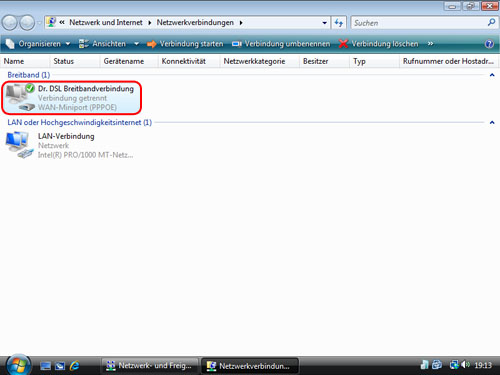Viewport: 500px width, 375px height.
Task: Switch to Netzwerkverbindungen taskbar button
Action: (250, 366)
